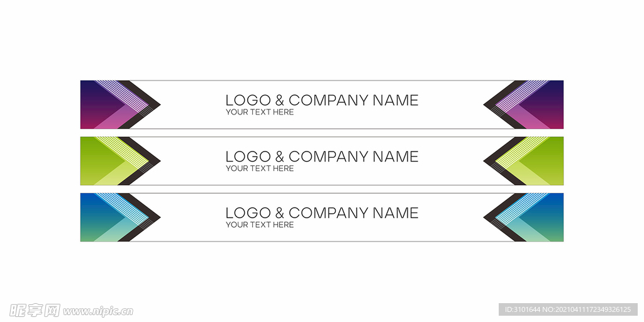Click the blue left arrow graphic

tap(120, 217)
